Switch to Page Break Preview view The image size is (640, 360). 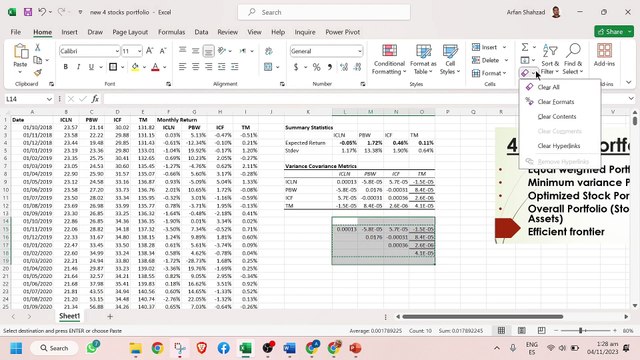542,330
